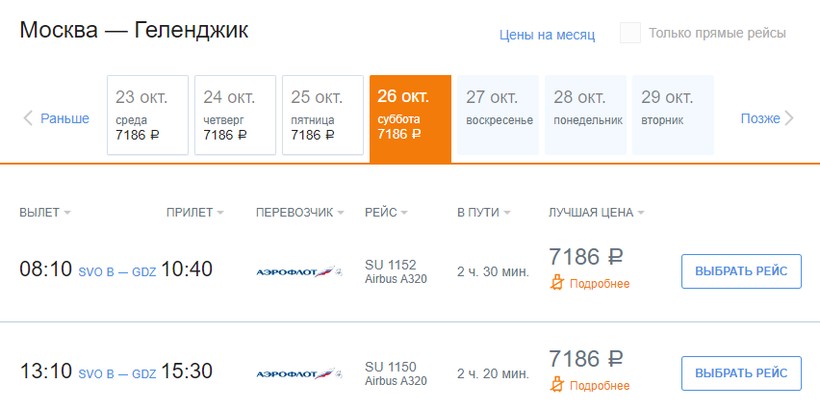820x410 pixels.
Task: Sort by best price (Лучшая цена)
Action: pos(596,213)
